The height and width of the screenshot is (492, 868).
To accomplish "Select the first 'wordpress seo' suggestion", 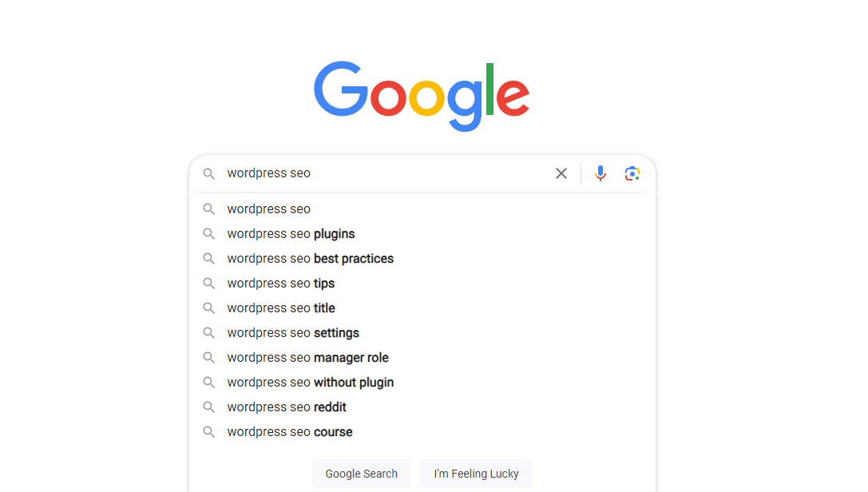I will coord(269,208).
